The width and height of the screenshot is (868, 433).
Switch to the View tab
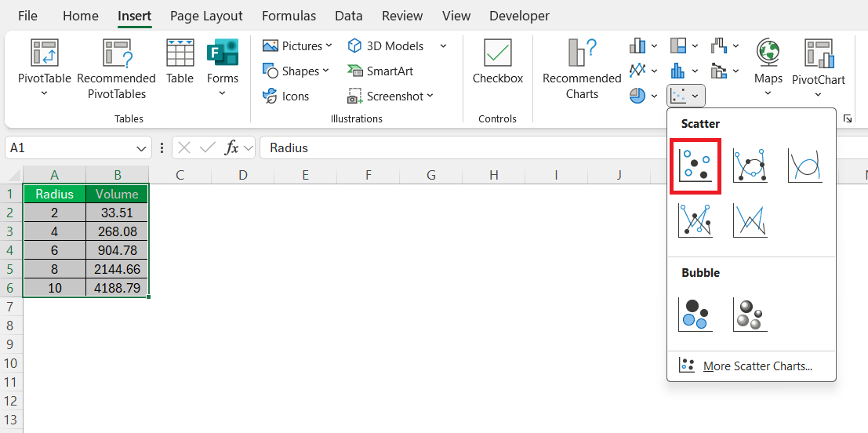pyautogui.click(x=456, y=16)
